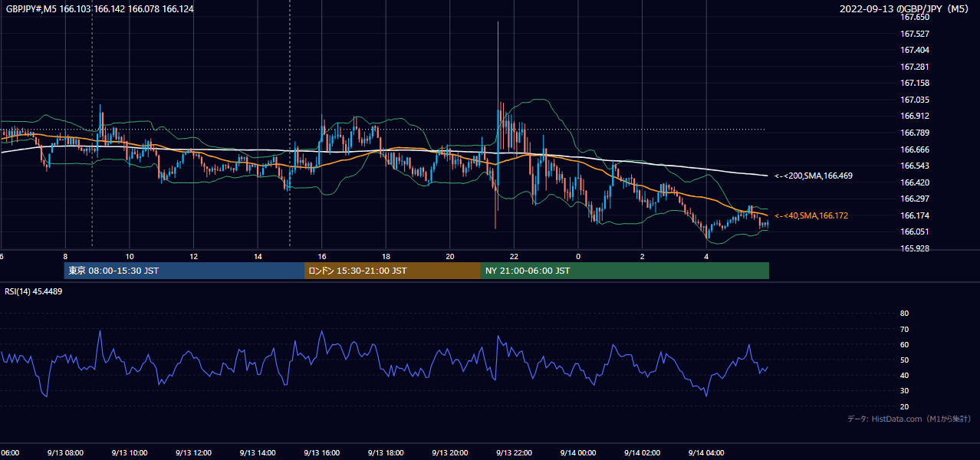Click the 40 SMA label reading 166.172
Screen dimensions: 980x460
[811, 216]
